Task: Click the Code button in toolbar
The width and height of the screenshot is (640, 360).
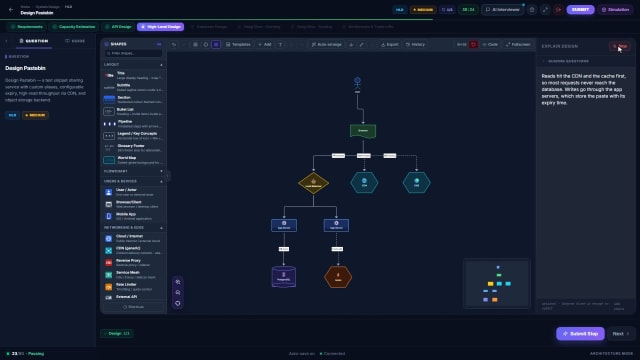Action: click(x=490, y=44)
